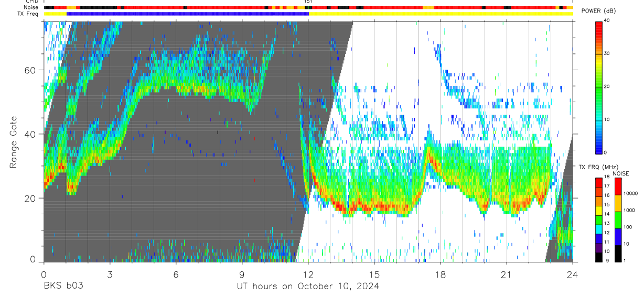Click the cyan segment of TX FRQ legend

[x=599, y=229]
